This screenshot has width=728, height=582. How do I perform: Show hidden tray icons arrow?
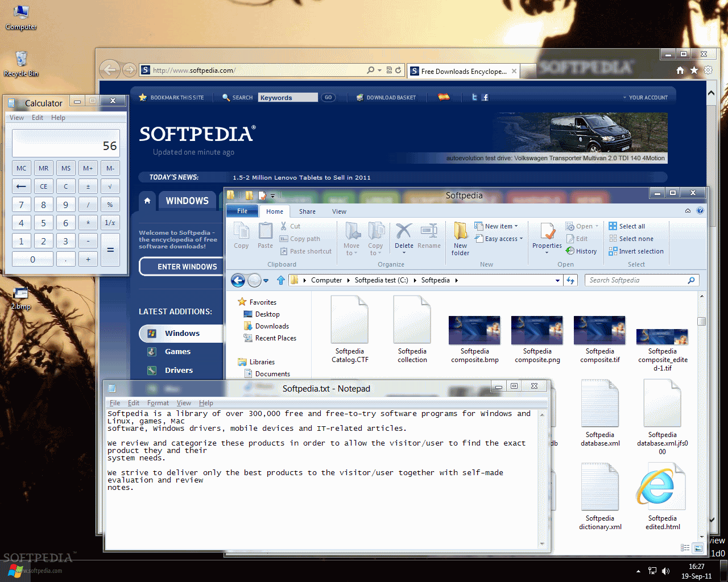click(x=638, y=571)
